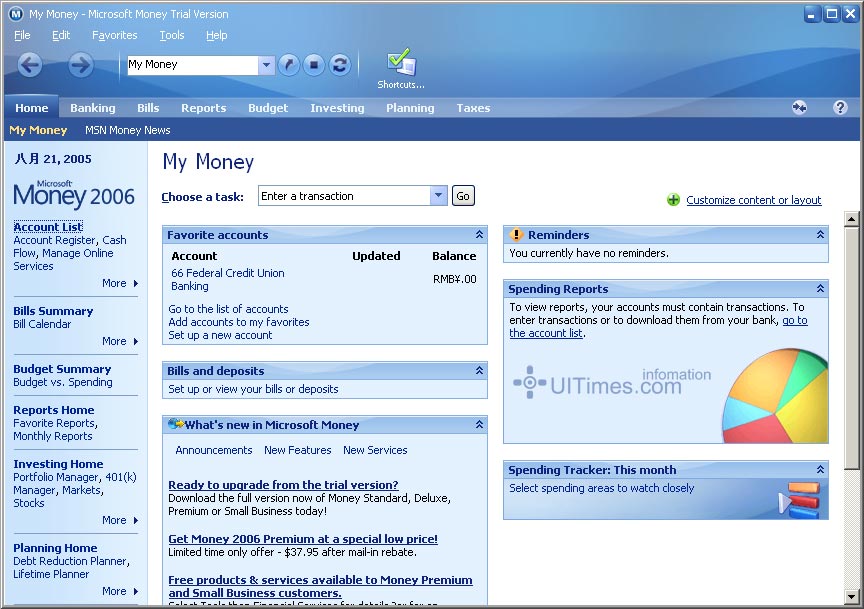Switch to the Taxes tab

click(x=473, y=108)
